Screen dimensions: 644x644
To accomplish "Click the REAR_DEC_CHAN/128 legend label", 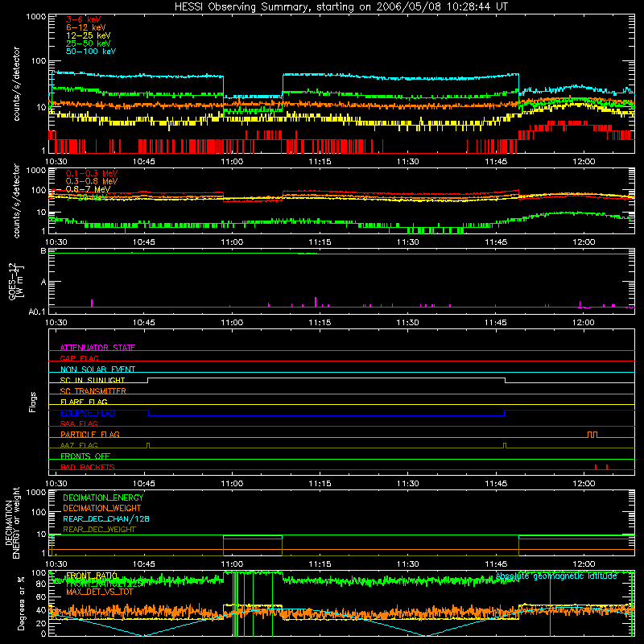I will coord(106,518).
